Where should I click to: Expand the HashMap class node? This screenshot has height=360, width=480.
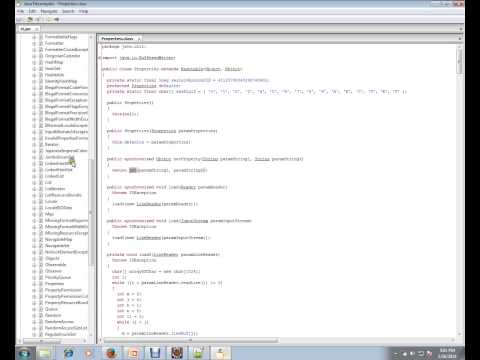point(34,62)
